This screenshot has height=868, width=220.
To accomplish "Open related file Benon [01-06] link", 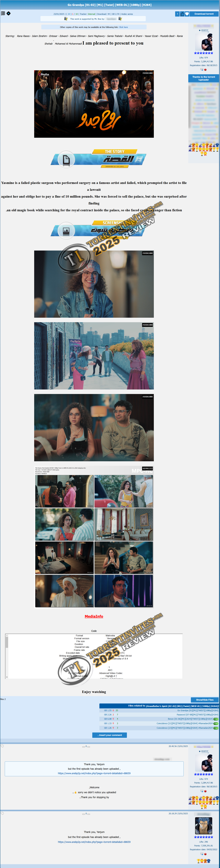I will tap(190, 719).
